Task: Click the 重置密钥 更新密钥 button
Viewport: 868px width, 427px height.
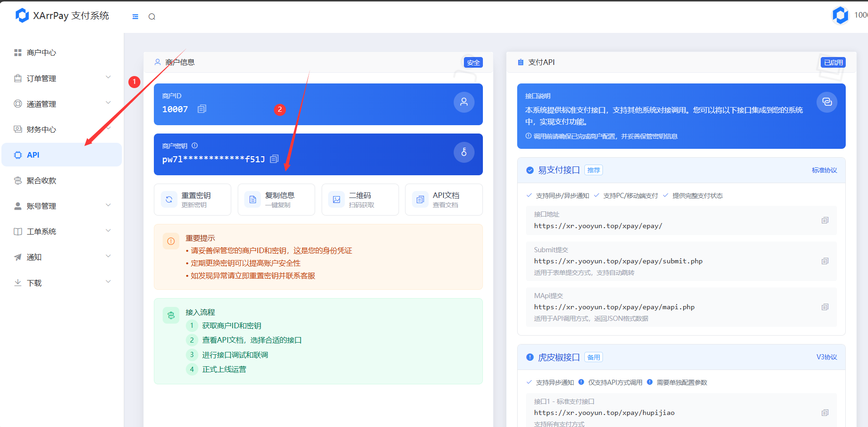Action: tap(192, 199)
